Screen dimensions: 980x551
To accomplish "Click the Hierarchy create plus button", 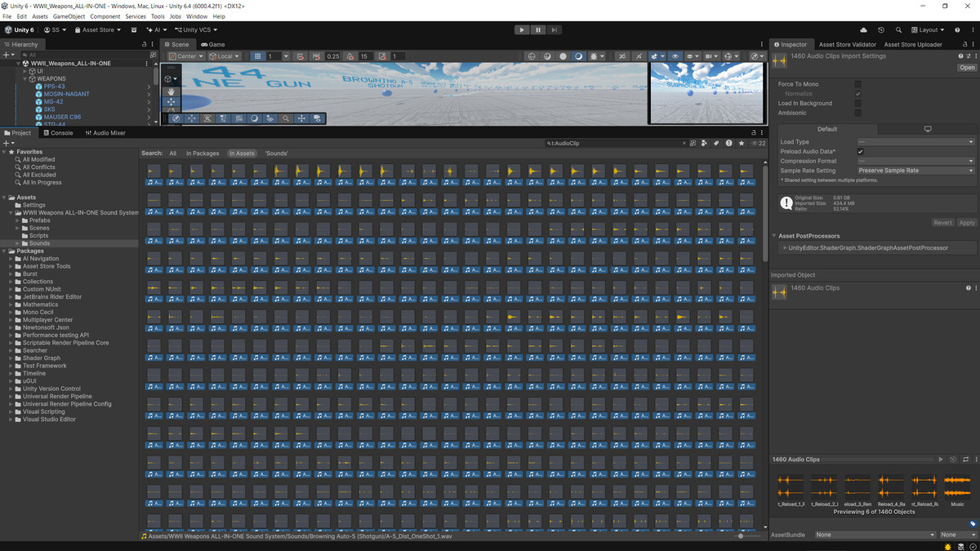I will [x=7, y=55].
